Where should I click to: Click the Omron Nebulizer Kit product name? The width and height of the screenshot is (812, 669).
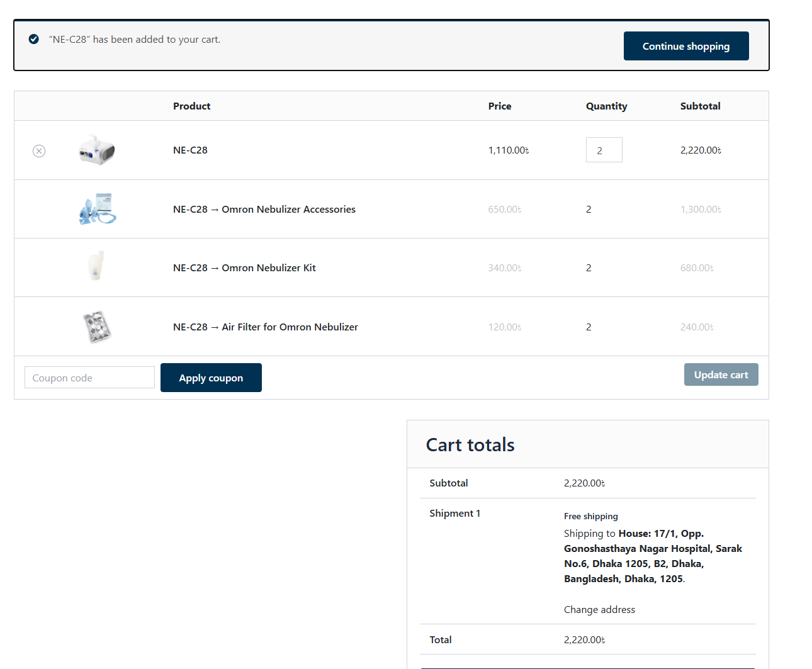click(269, 268)
